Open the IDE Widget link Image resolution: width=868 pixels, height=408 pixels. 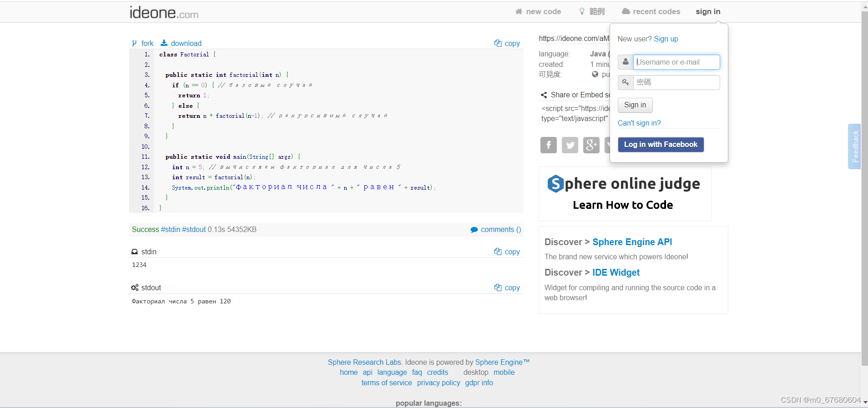(616, 272)
